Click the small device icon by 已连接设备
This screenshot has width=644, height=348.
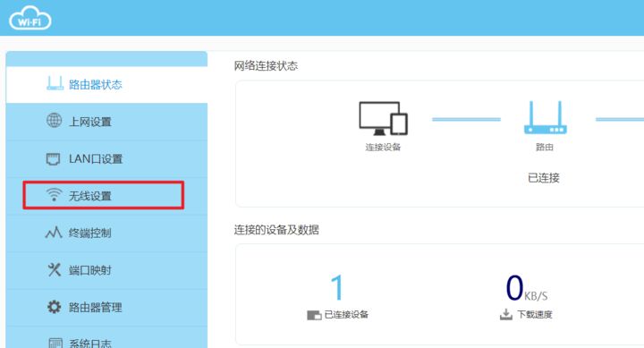314,315
